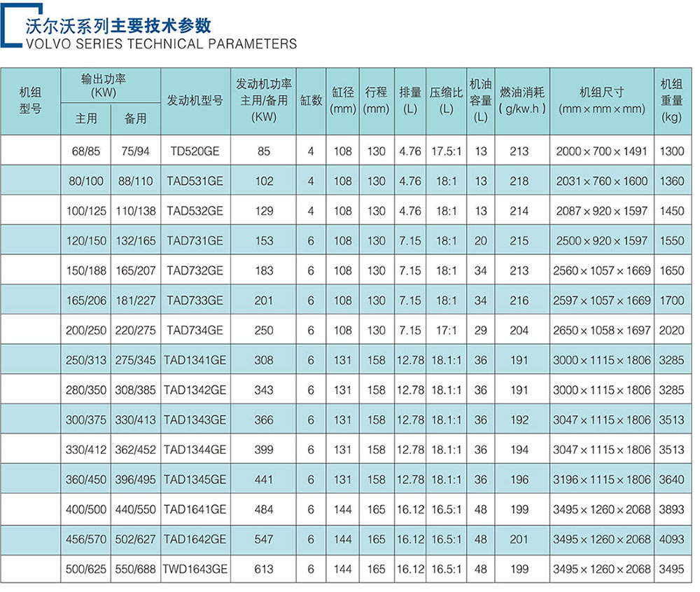Click the prime output 80/100 cell
This screenshot has height=592, width=700.
(x=86, y=181)
